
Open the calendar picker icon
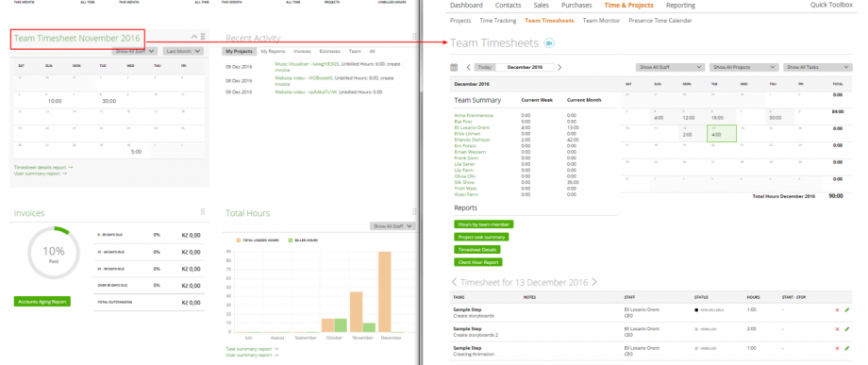[454, 68]
